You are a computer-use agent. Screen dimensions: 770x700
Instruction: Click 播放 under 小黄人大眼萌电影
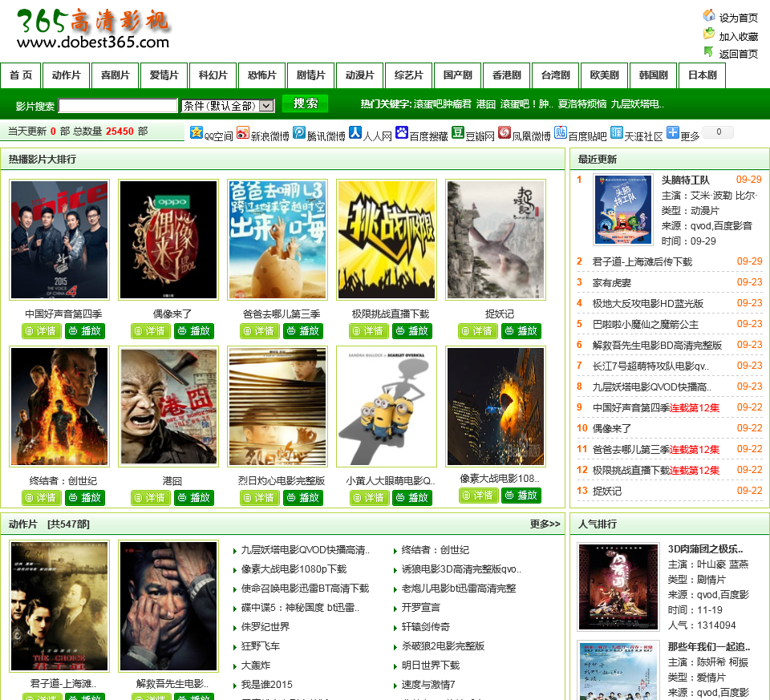[412, 498]
